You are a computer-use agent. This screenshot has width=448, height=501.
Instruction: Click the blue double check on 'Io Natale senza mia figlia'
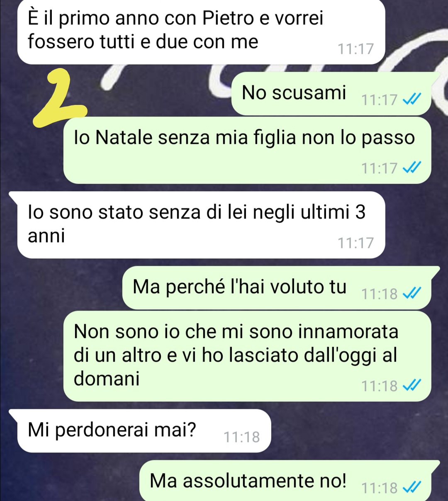(x=412, y=168)
